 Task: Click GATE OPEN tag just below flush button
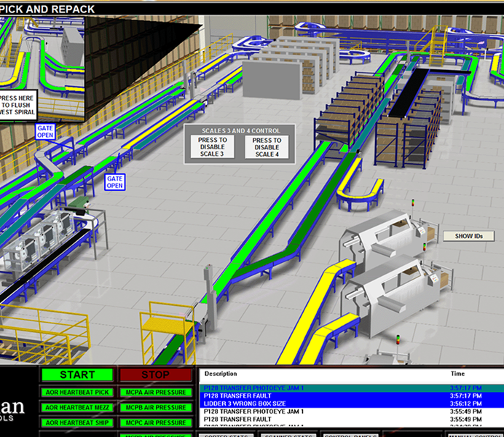point(45,131)
